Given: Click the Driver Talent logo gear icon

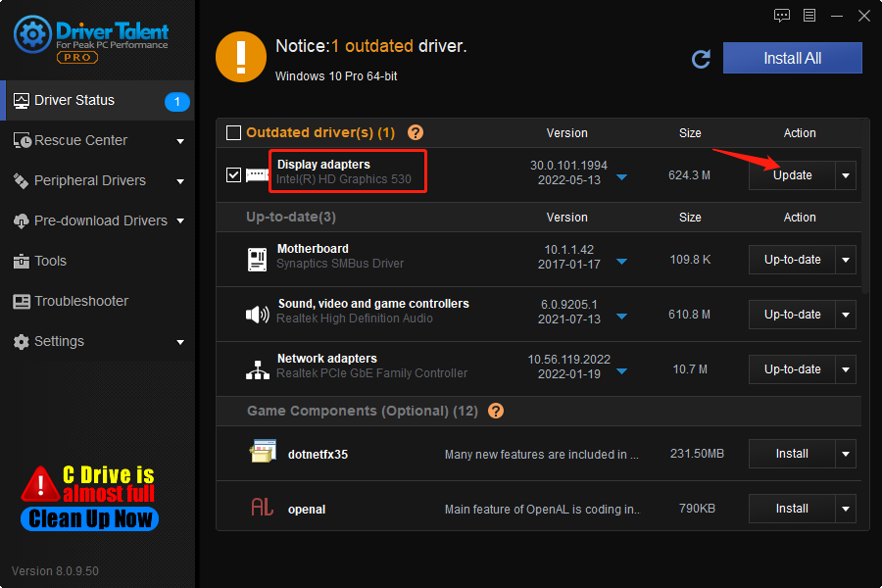Looking at the screenshot, I should (x=32, y=34).
